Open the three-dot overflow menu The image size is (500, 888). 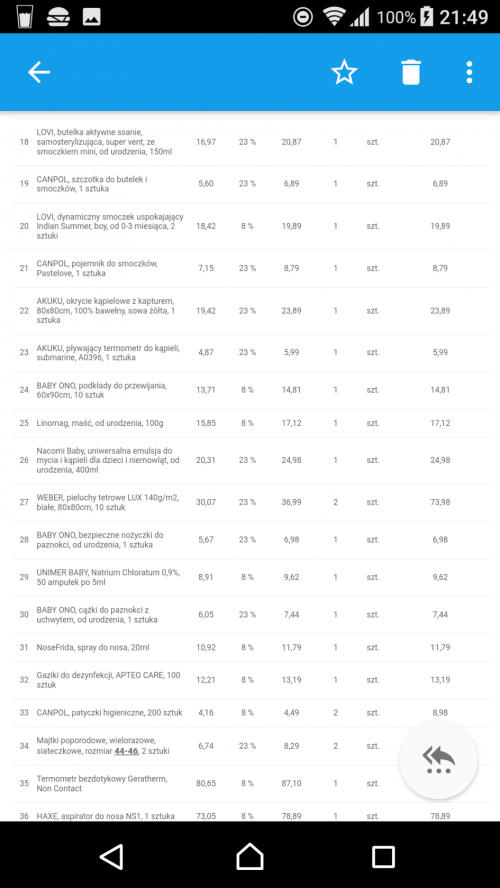pos(469,72)
